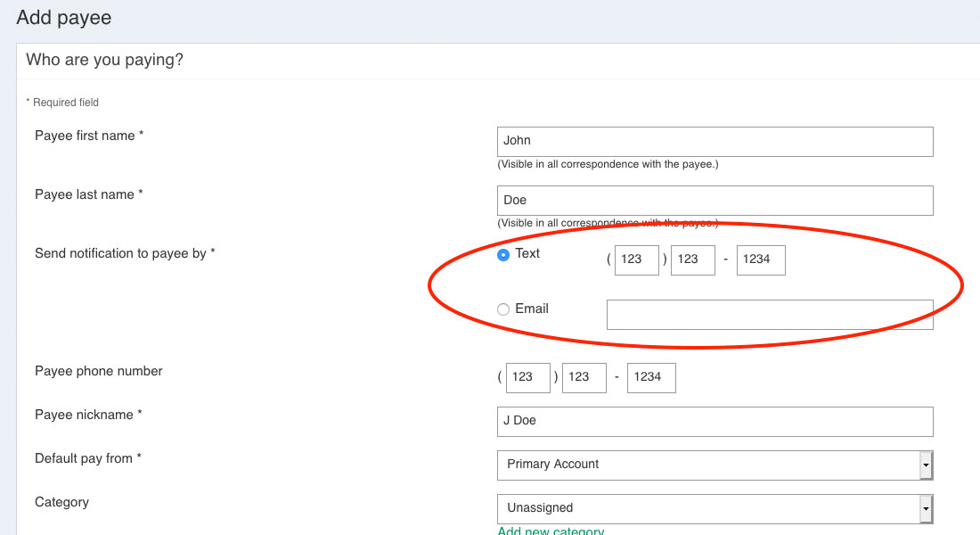Screen dimensions: 980x535
Task: Click middle three-digit box in Text notification row
Action: 692,259
